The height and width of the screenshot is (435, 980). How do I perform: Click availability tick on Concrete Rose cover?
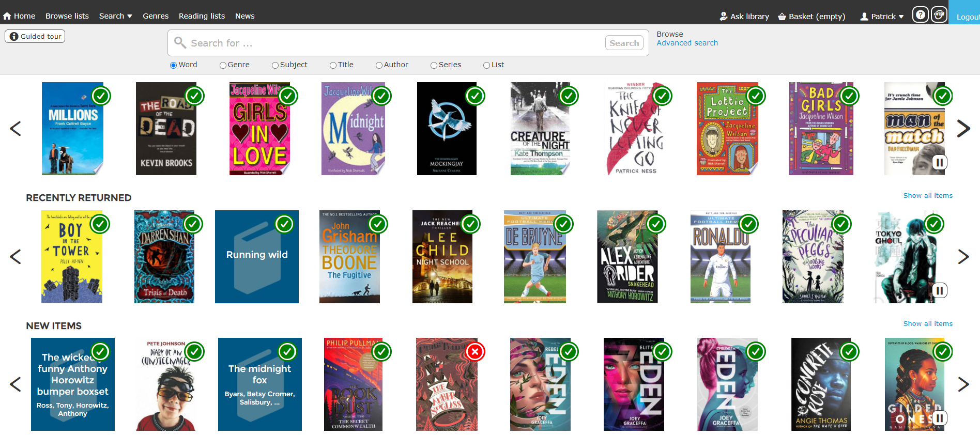click(849, 352)
